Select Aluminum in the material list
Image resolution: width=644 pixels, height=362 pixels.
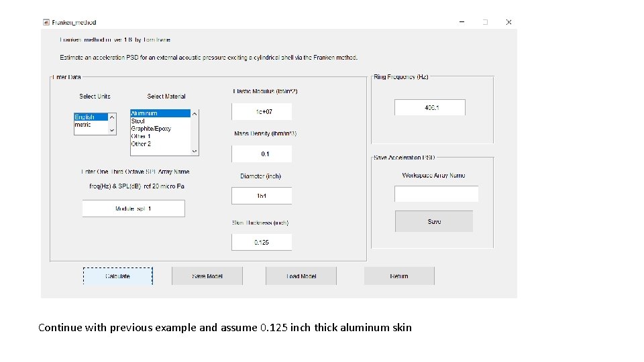[x=160, y=113]
